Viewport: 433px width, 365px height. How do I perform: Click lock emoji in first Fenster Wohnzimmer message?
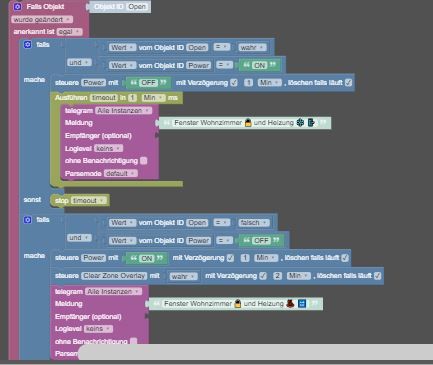248,123
